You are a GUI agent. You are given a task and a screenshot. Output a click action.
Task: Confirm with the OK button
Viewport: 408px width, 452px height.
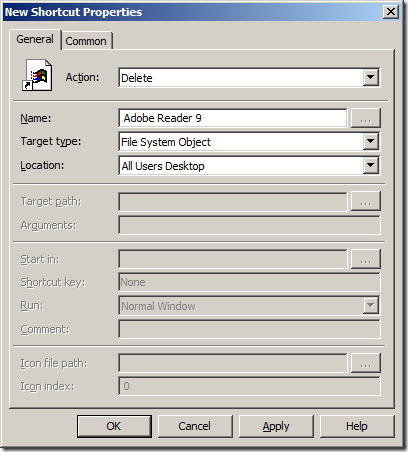click(x=114, y=426)
